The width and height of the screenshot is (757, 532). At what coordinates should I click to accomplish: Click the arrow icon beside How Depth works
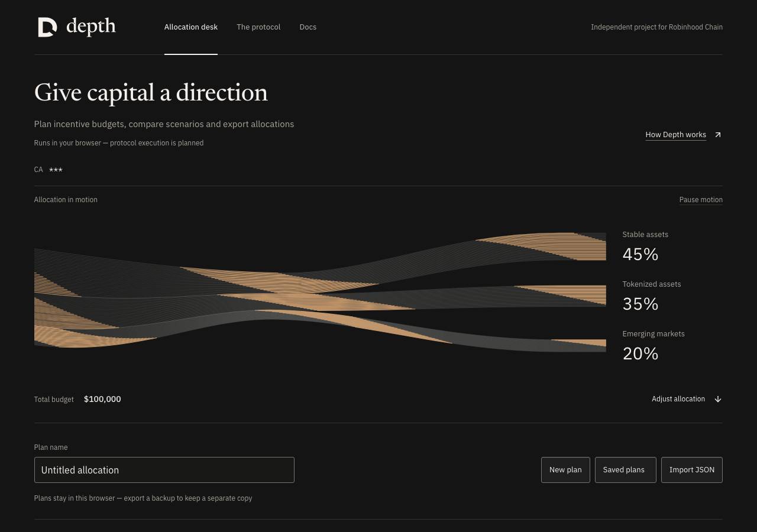pyautogui.click(x=718, y=135)
